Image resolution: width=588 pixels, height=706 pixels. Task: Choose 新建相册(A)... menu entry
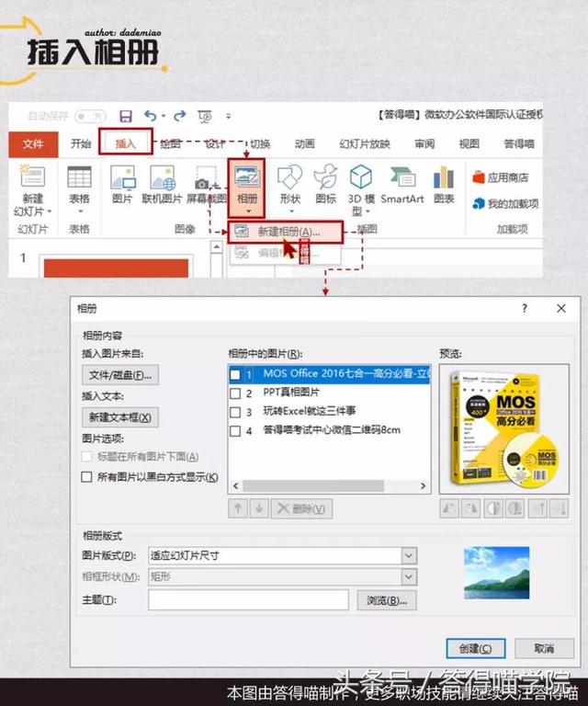(285, 232)
